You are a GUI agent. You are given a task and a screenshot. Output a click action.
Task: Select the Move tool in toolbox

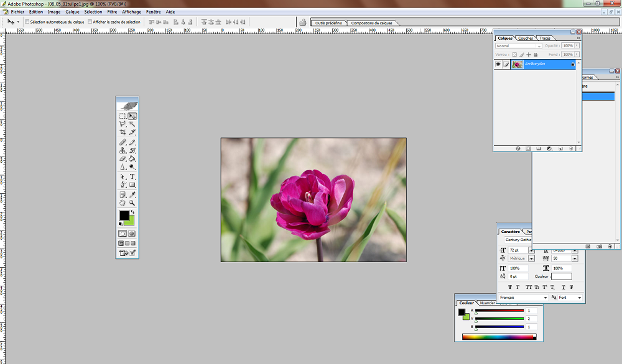click(132, 116)
